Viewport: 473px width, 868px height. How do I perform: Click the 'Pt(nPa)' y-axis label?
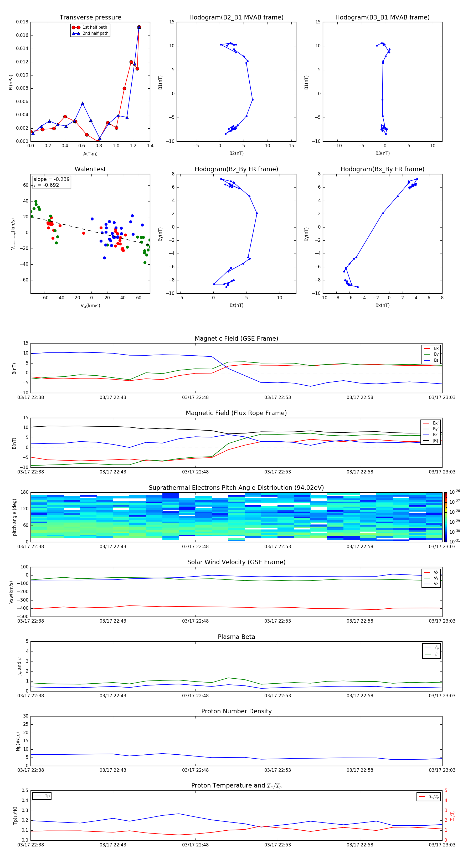[x=11, y=82]
